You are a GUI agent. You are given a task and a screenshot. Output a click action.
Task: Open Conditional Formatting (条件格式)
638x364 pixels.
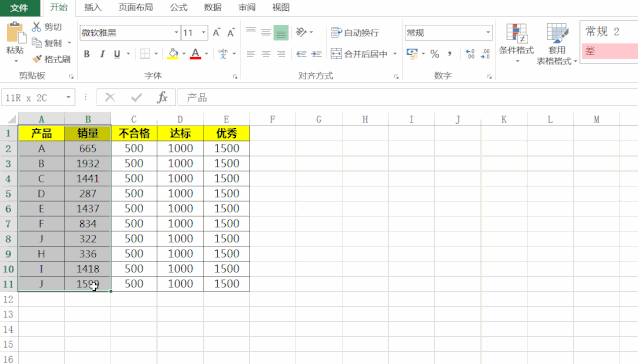516,43
